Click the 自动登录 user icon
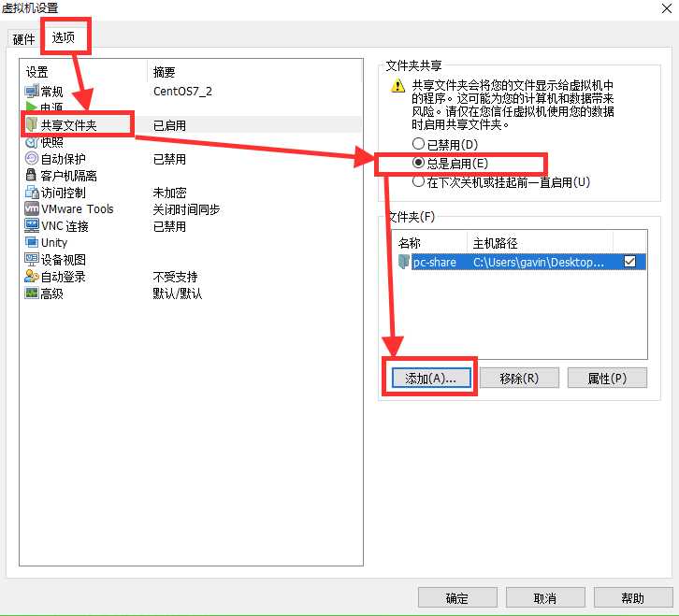 32,276
